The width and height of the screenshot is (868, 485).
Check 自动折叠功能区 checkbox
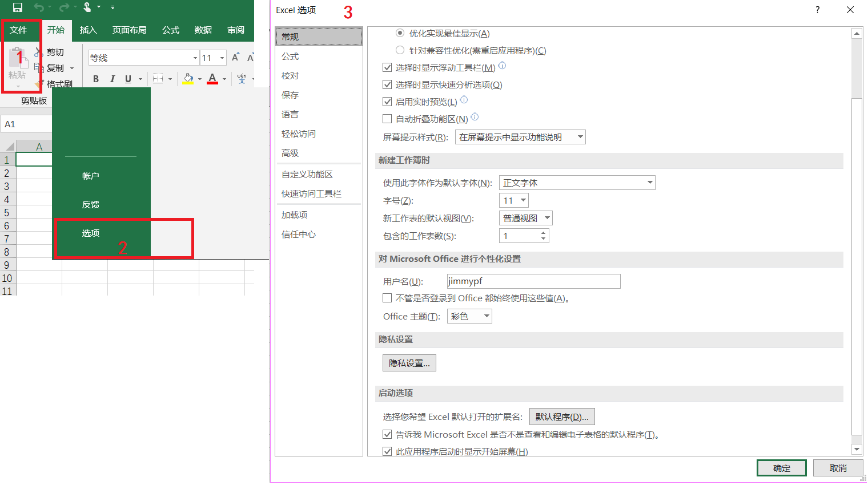(x=387, y=119)
